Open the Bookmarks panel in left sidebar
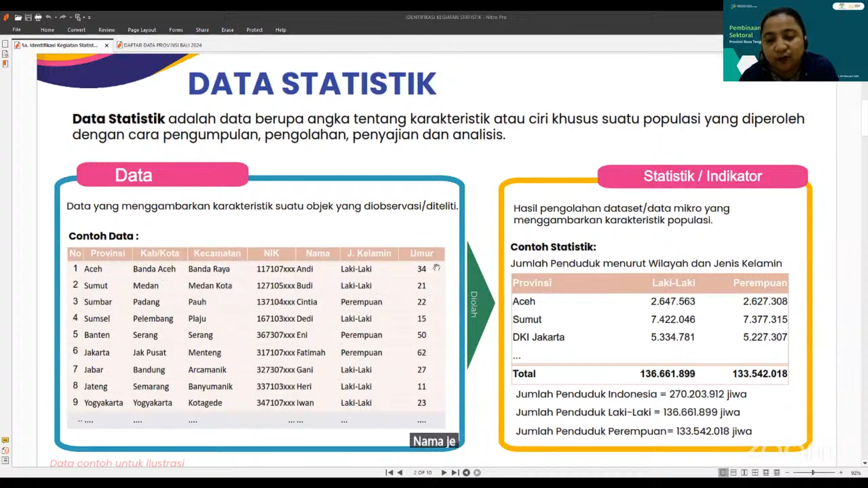The height and width of the screenshot is (488, 868). tap(5, 64)
